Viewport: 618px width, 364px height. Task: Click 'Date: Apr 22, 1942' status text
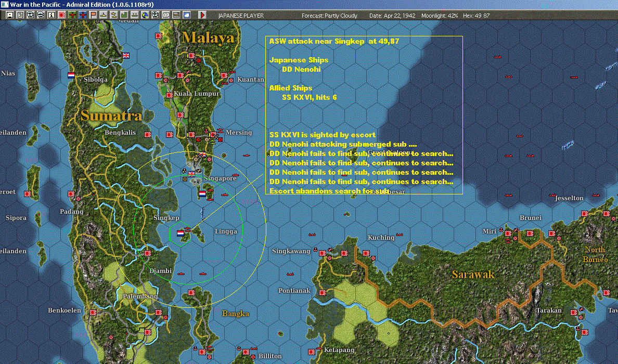392,16
